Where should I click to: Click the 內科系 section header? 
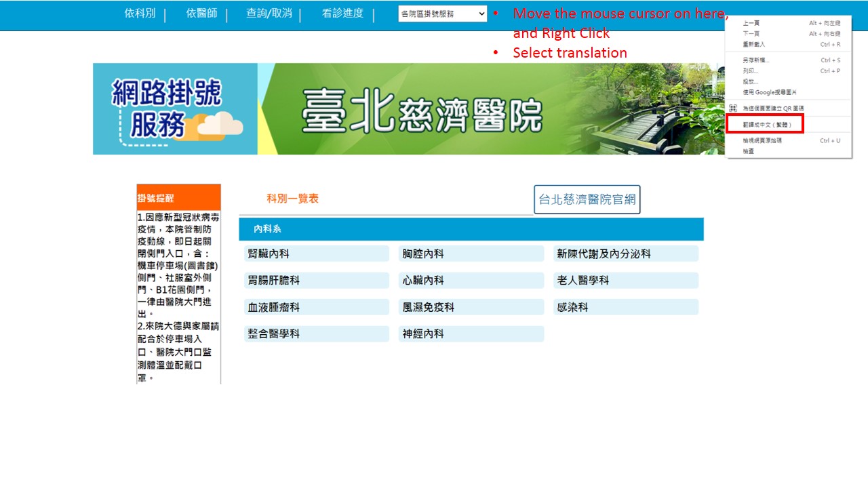(x=471, y=229)
